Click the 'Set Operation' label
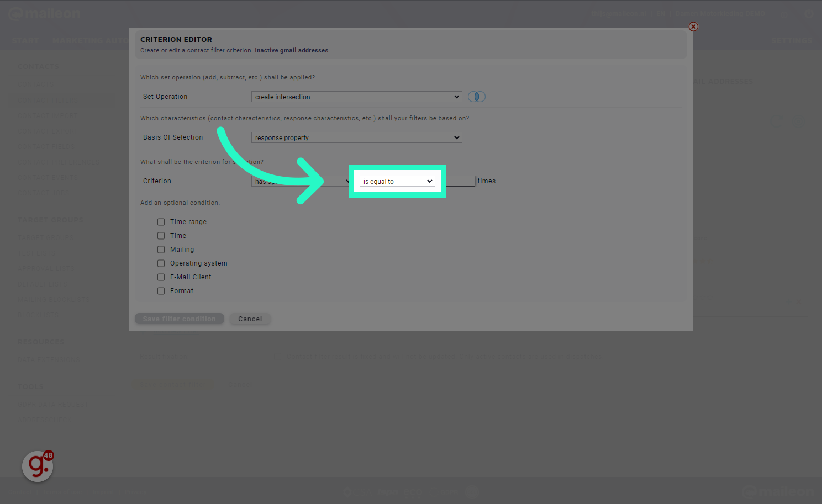 pyautogui.click(x=165, y=97)
